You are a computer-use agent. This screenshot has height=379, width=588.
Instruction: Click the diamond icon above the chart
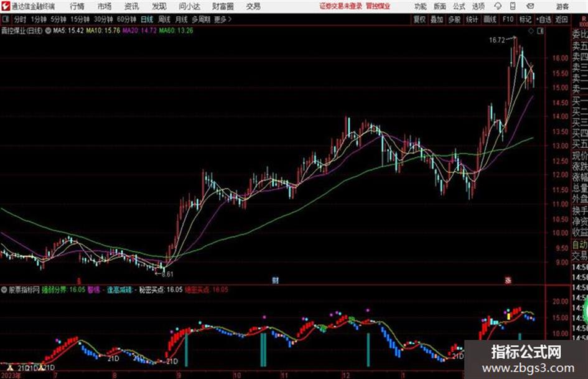pos(531,31)
